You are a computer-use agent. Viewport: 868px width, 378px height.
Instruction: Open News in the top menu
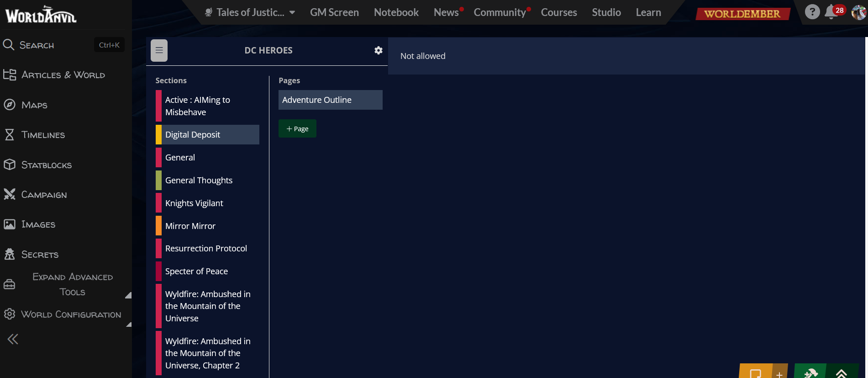(x=447, y=12)
